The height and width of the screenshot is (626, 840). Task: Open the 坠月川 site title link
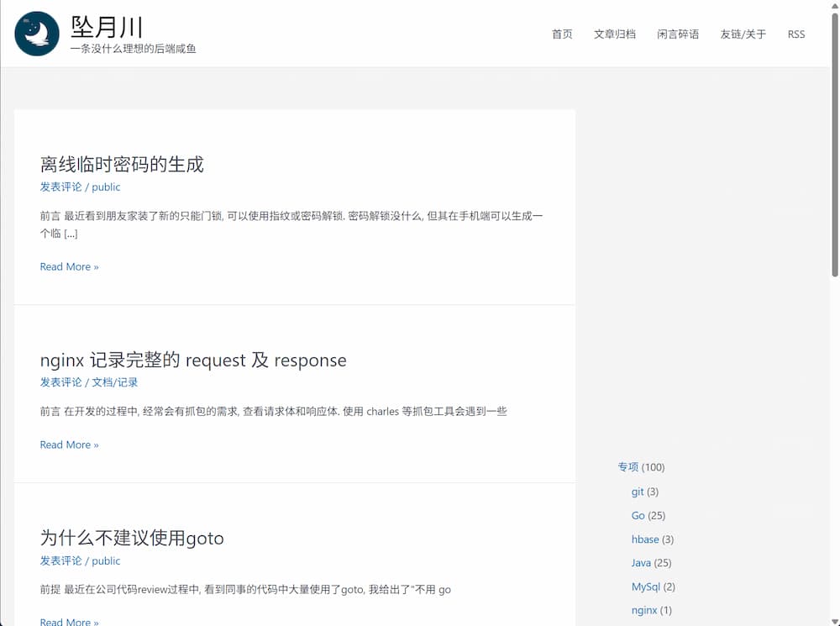coord(107,27)
